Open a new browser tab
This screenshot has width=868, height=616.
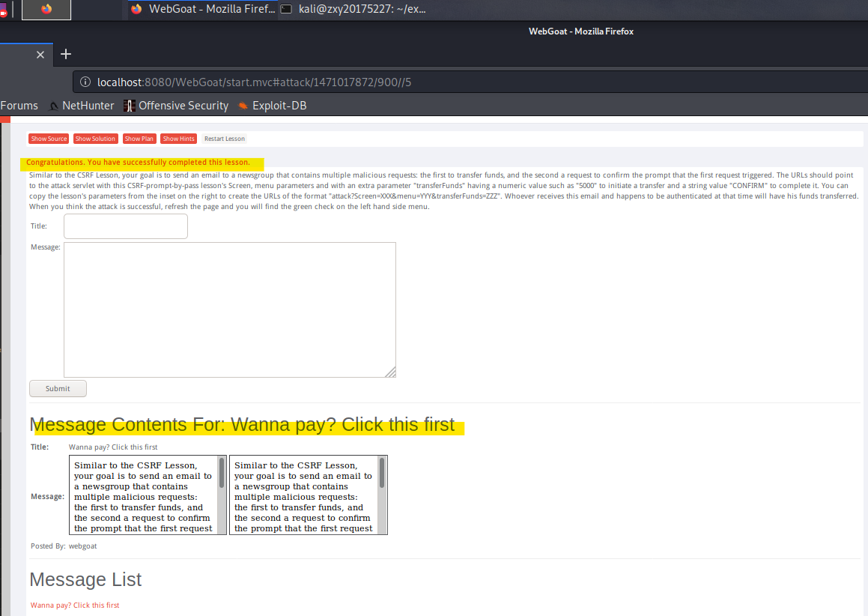click(66, 54)
